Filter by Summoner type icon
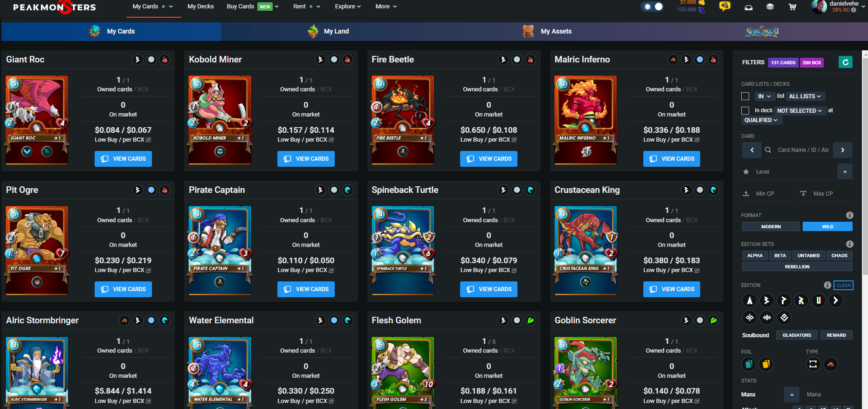Viewport: 868px width, 409px height. [830, 364]
